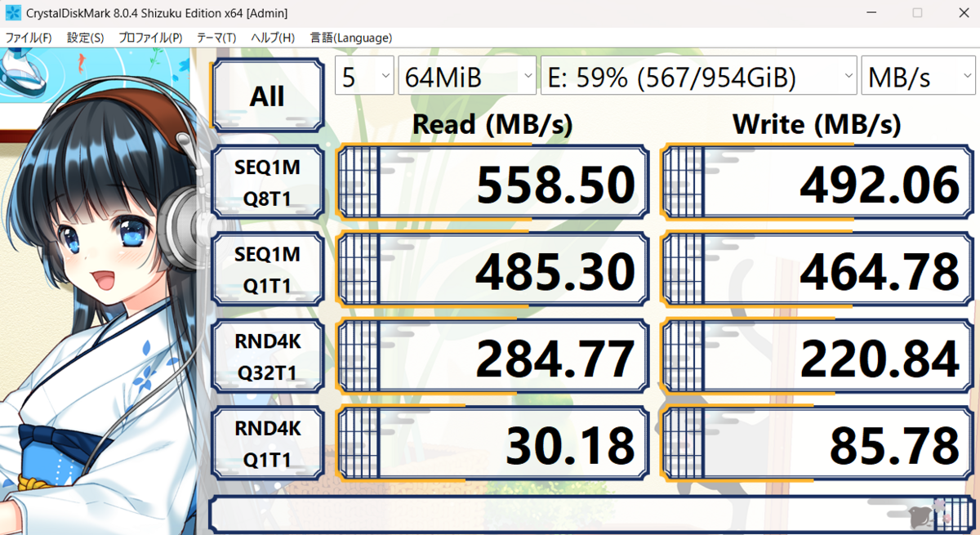Expand the 64MiB test size dropdown

(x=467, y=76)
